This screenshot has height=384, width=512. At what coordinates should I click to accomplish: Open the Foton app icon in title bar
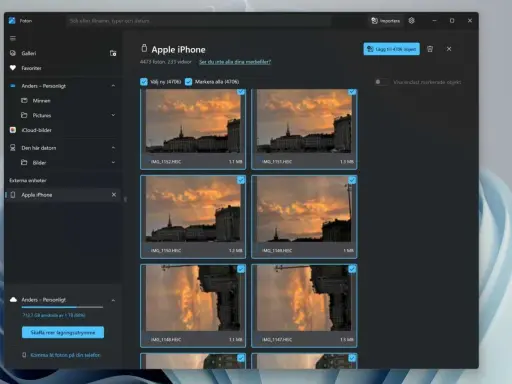coord(12,21)
